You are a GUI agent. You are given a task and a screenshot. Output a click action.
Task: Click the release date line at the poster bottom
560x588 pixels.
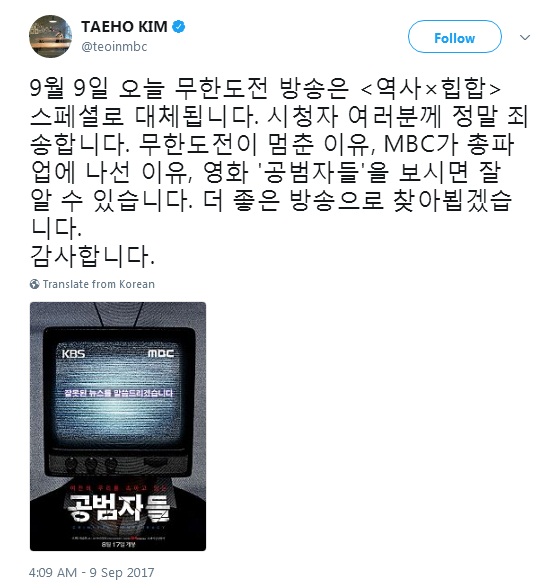coord(119,544)
